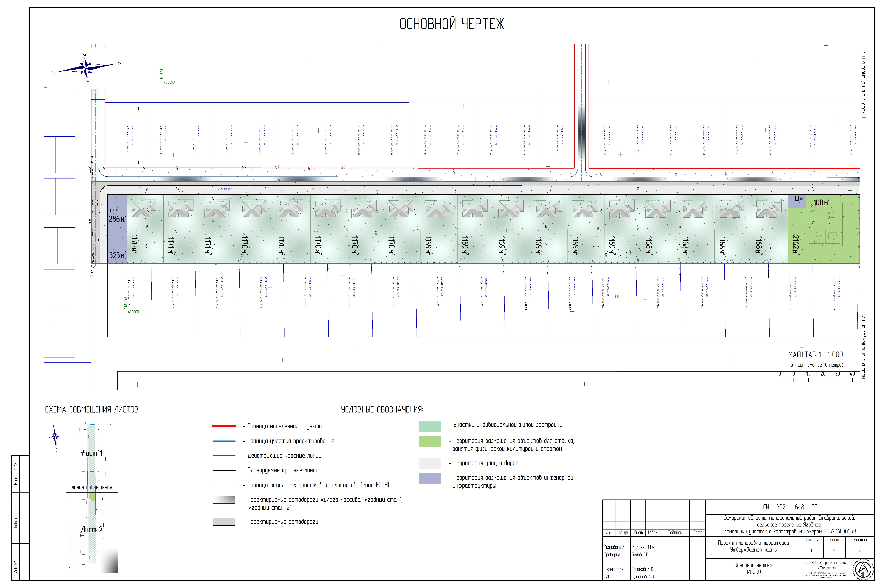Viewport: 882px width, 588px height.
Task: Click the thick red settlement boundary line sample
Action: (224, 426)
